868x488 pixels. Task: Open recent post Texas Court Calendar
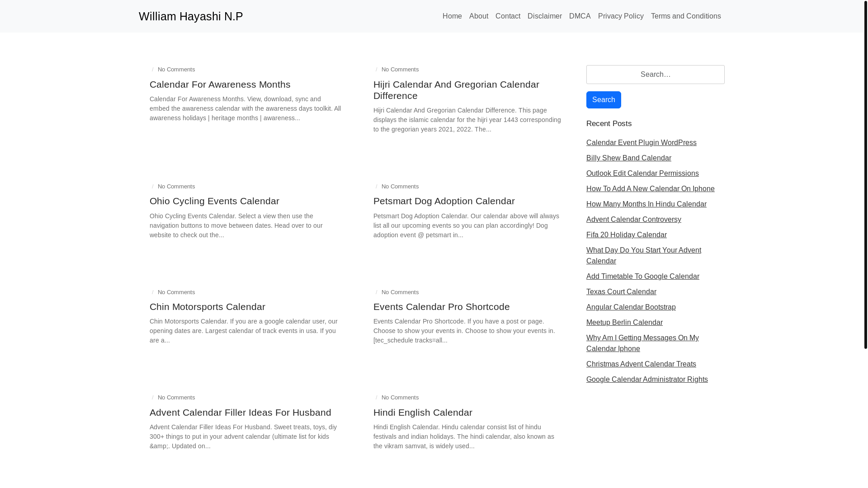point(621,292)
